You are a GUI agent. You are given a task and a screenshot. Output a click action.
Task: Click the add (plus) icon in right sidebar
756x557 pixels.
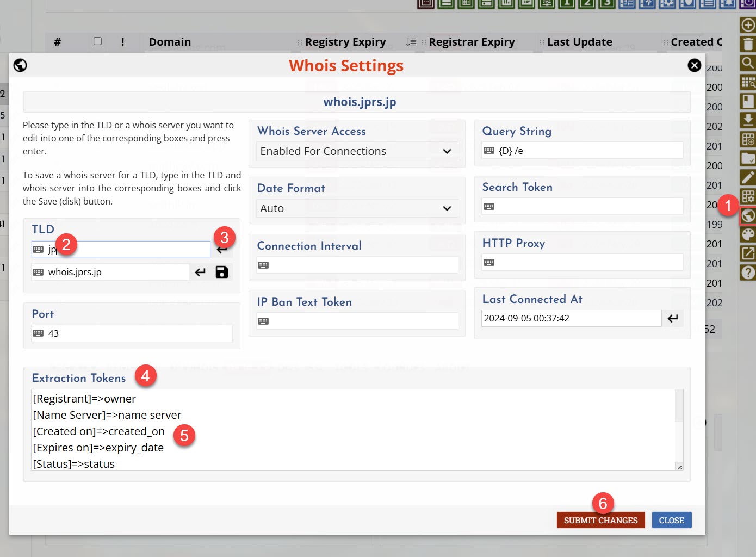pos(748,25)
